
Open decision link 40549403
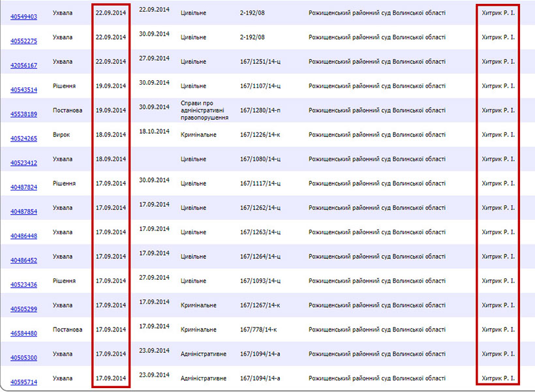point(23,16)
